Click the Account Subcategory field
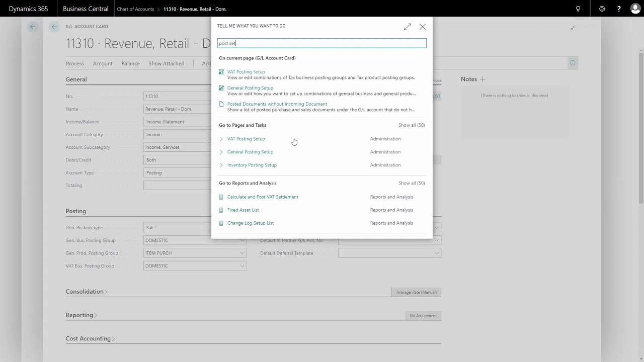The width and height of the screenshot is (644, 362). click(x=178, y=147)
